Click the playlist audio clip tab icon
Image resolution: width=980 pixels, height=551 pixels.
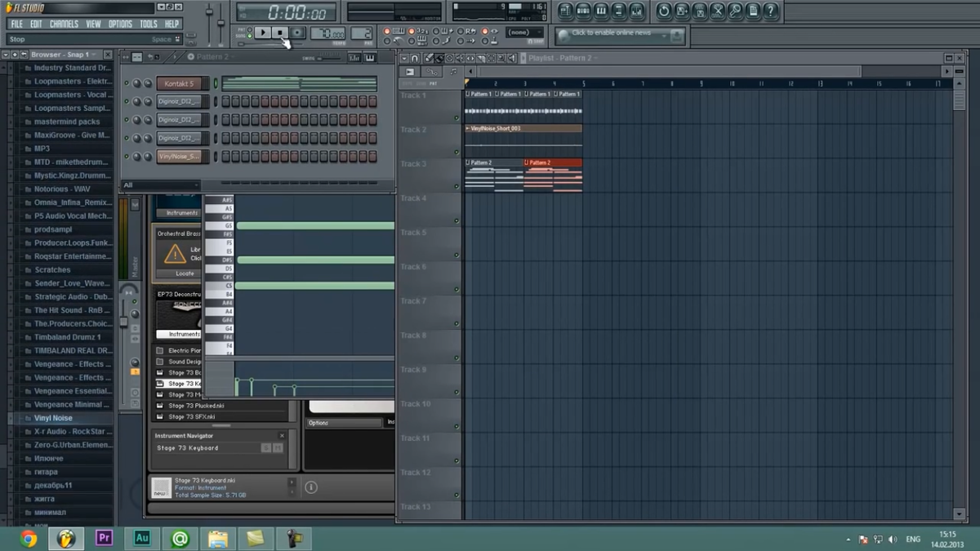pos(410,72)
